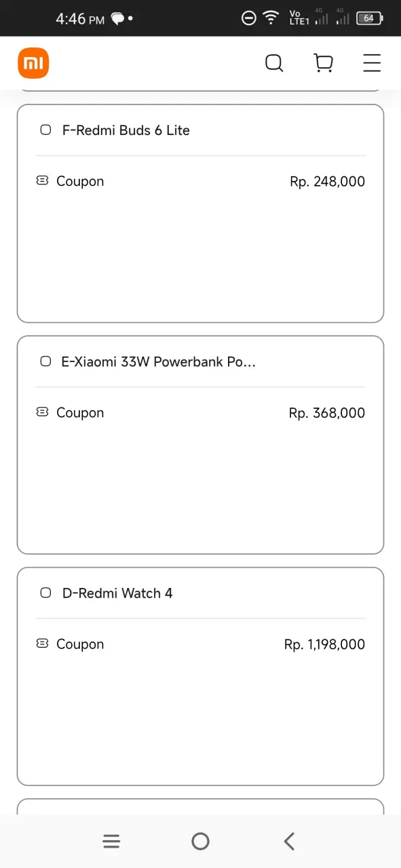Click coupon ticket icon for Powerbank
This screenshot has width=401, height=868.
pyautogui.click(x=42, y=412)
